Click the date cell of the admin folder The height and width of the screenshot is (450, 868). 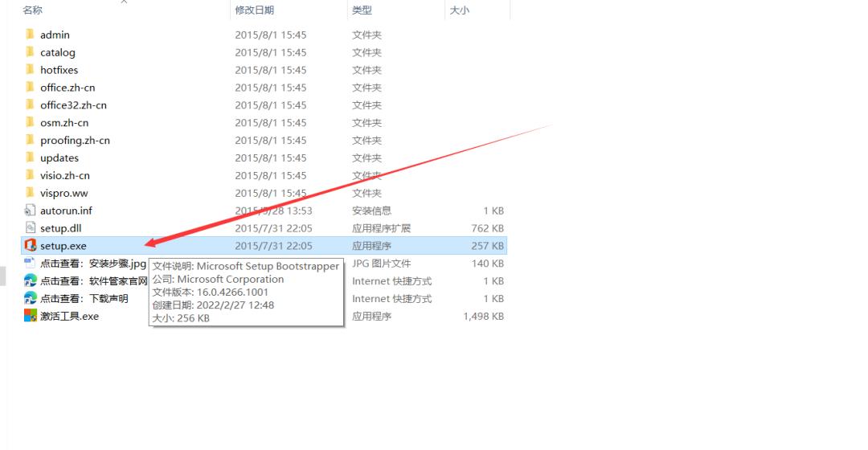271,35
